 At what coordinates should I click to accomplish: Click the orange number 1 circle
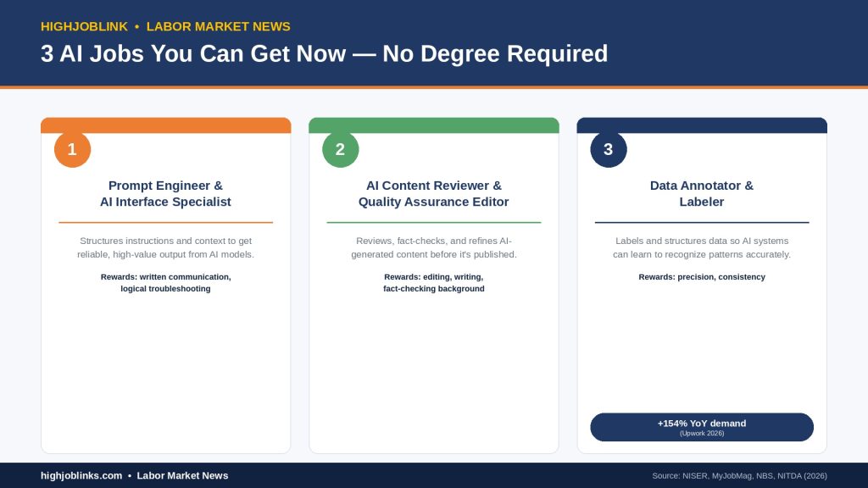[73, 149]
